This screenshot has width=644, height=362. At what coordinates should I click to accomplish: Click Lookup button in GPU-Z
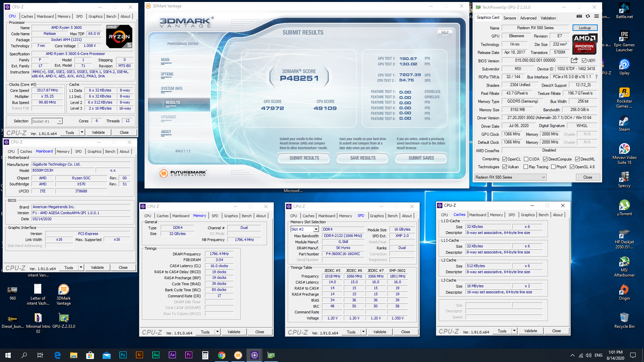point(585,28)
